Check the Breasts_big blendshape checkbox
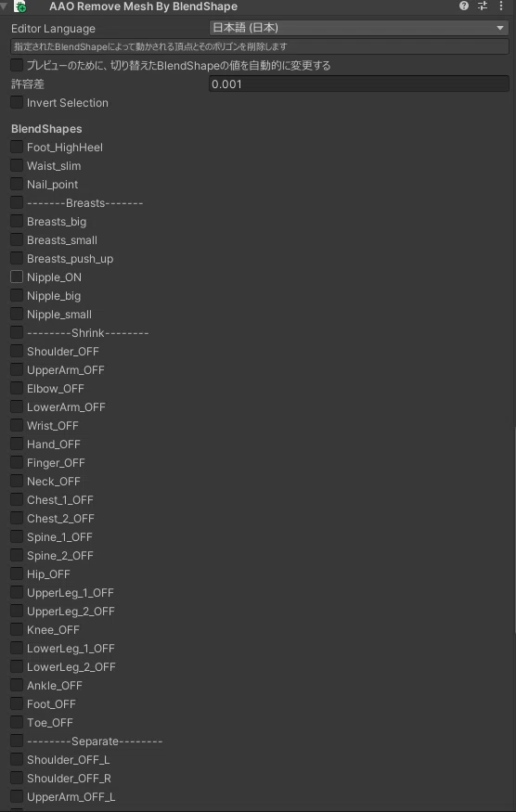 (x=17, y=221)
